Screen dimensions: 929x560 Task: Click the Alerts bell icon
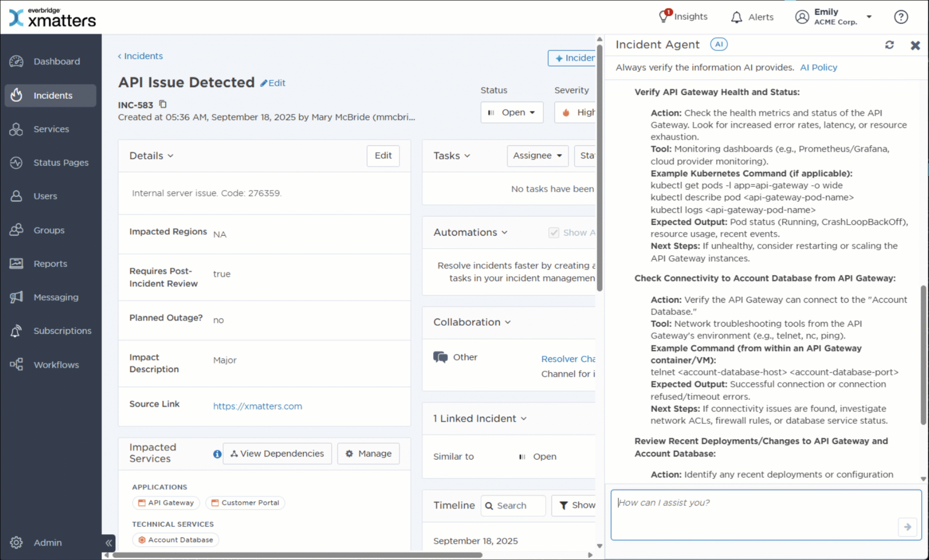(x=737, y=17)
